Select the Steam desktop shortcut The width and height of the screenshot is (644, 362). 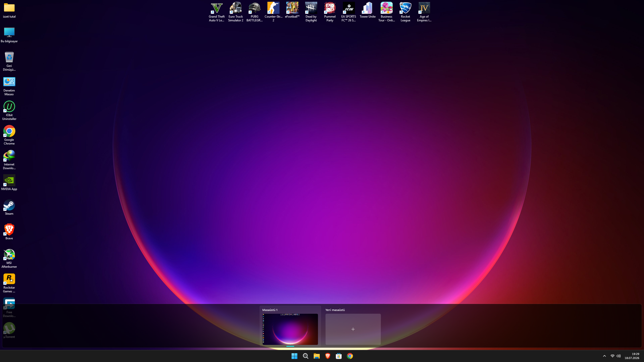coord(9,207)
